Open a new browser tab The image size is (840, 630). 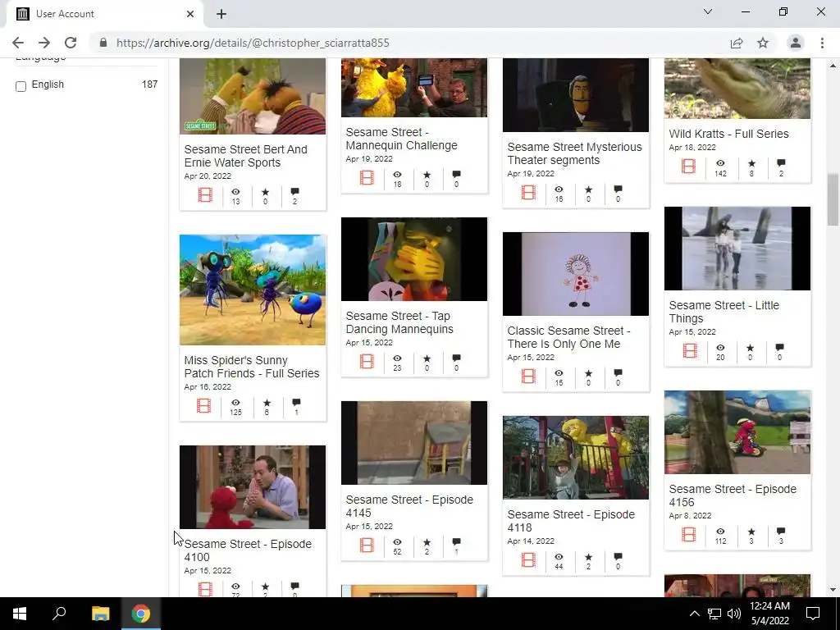point(221,15)
